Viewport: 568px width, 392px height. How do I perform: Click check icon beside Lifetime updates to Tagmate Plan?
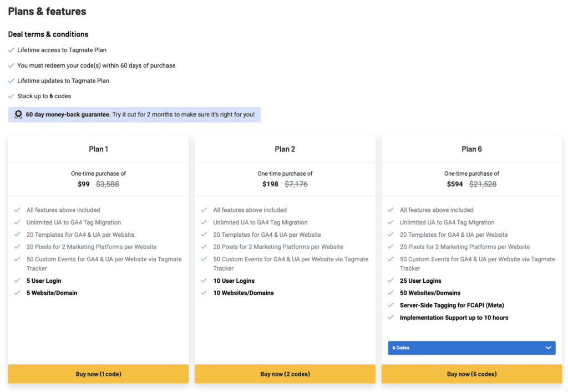[11, 81]
